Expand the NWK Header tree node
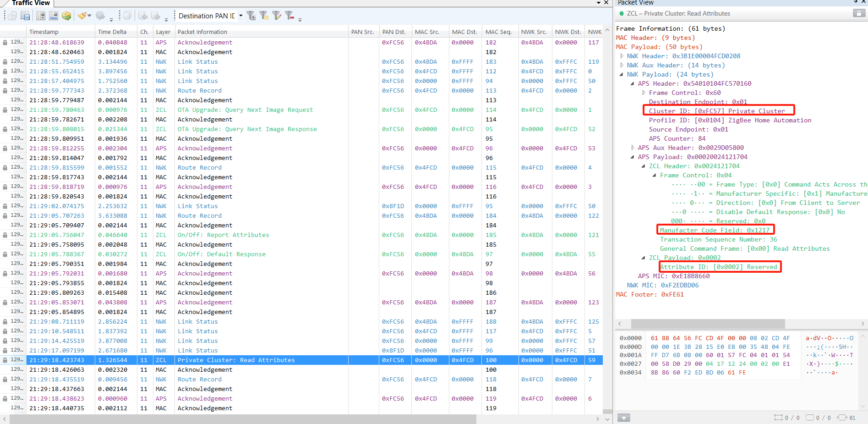Viewport: 868px width, 424px height. click(x=622, y=56)
